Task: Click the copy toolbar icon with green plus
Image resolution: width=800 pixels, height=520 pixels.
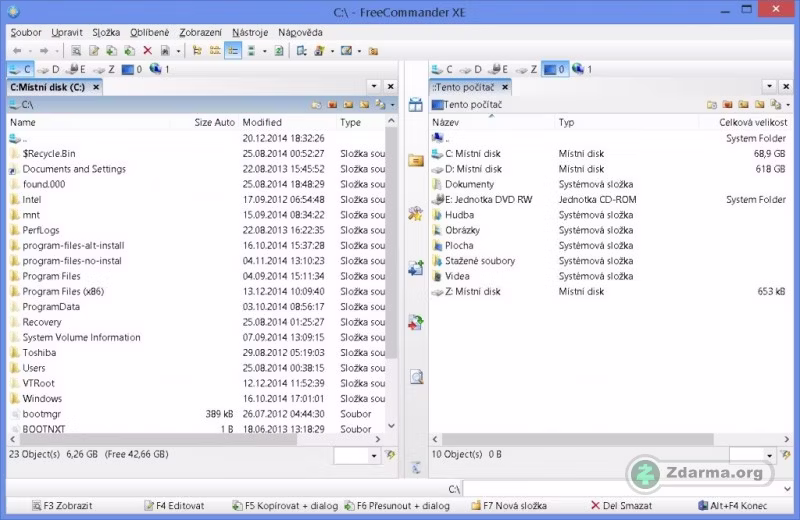Action: pyautogui.click(x=111, y=51)
